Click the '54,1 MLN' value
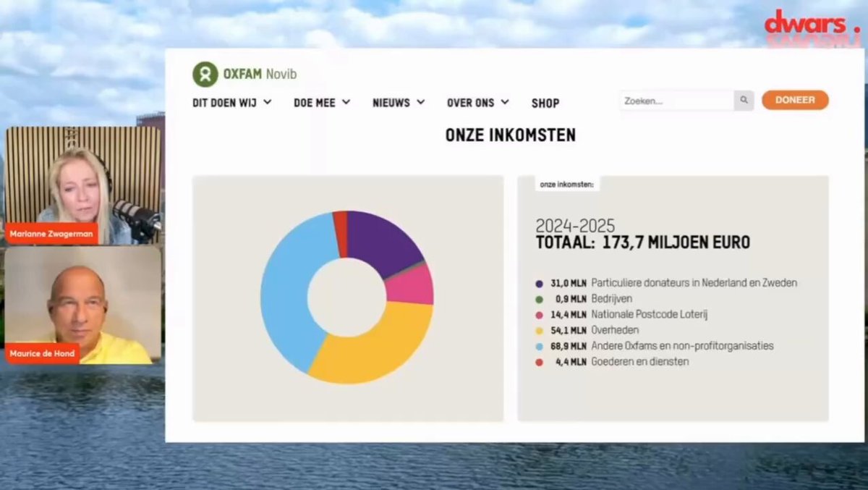 coord(569,331)
